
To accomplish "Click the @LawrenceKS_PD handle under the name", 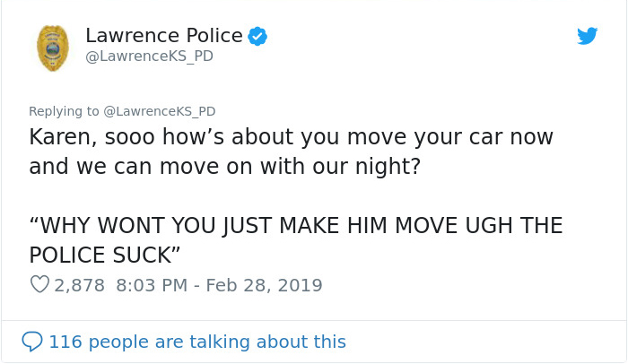I will click(150, 56).
